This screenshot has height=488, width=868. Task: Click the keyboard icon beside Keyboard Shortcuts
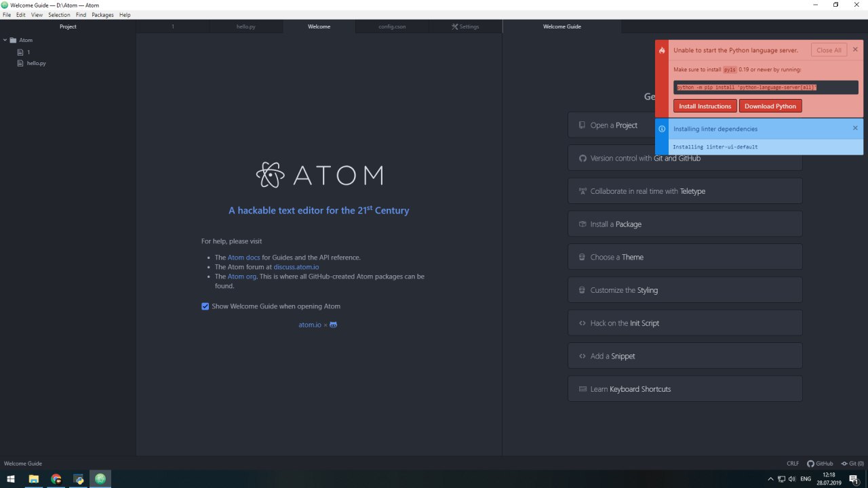(x=582, y=389)
